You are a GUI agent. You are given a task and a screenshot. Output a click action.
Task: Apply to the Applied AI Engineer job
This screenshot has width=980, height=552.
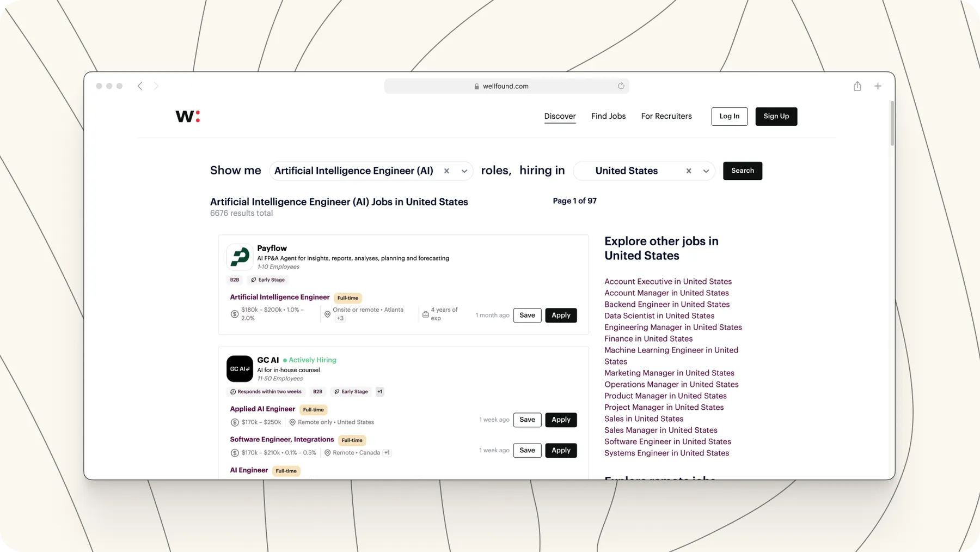561,420
